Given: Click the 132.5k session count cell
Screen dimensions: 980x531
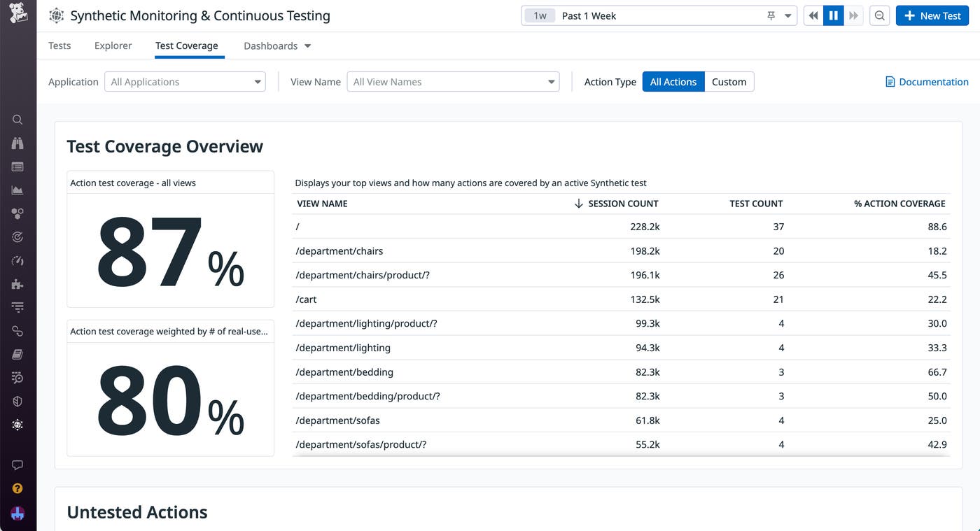Looking at the screenshot, I should point(645,299).
